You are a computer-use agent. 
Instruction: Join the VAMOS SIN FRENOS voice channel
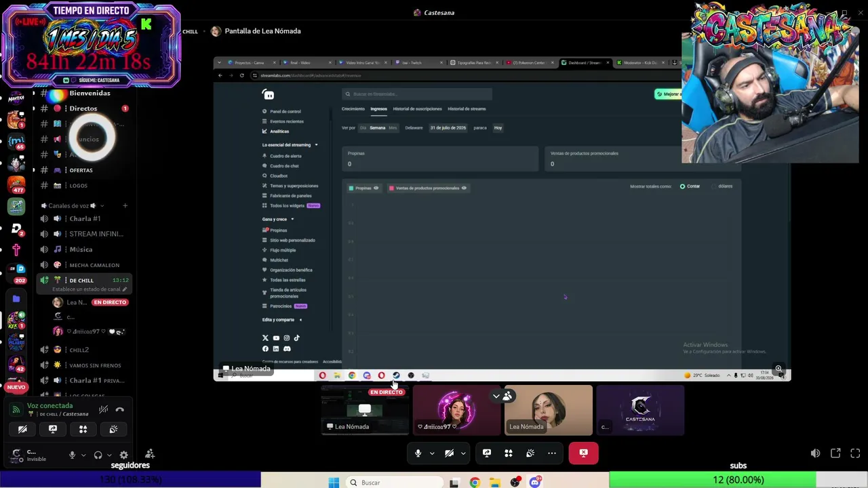(x=84, y=365)
